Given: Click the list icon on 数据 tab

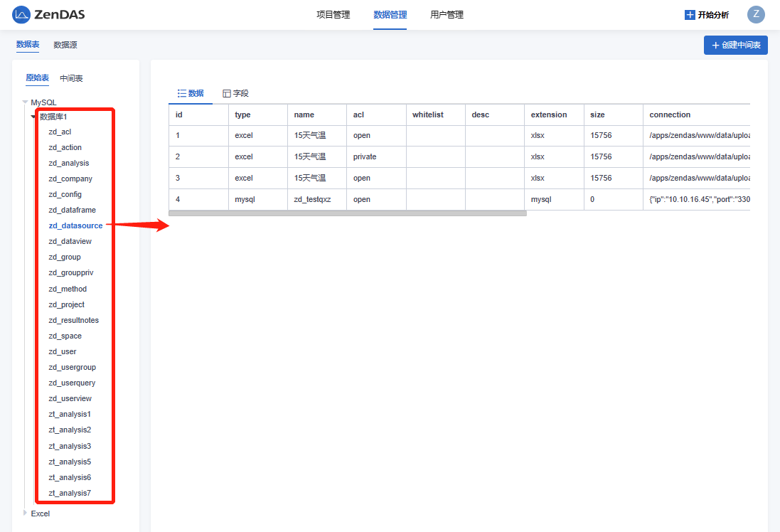Looking at the screenshot, I should pyautogui.click(x=181, y=93).
